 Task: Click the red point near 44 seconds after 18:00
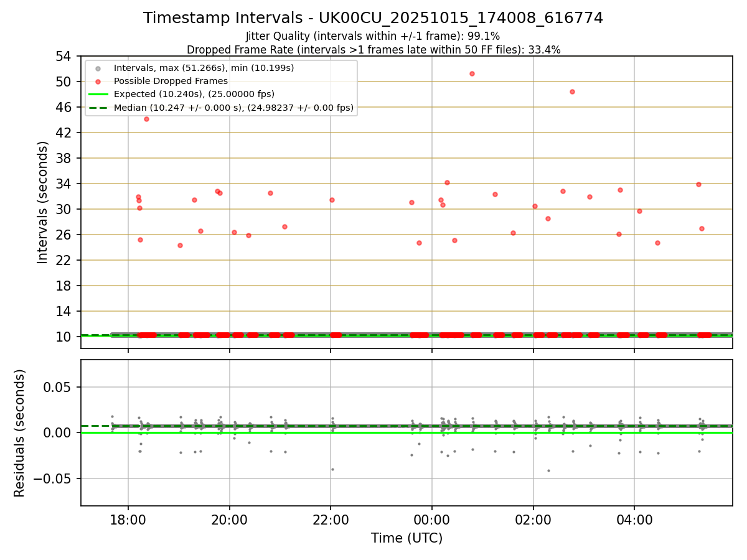[x=146, y=119]
